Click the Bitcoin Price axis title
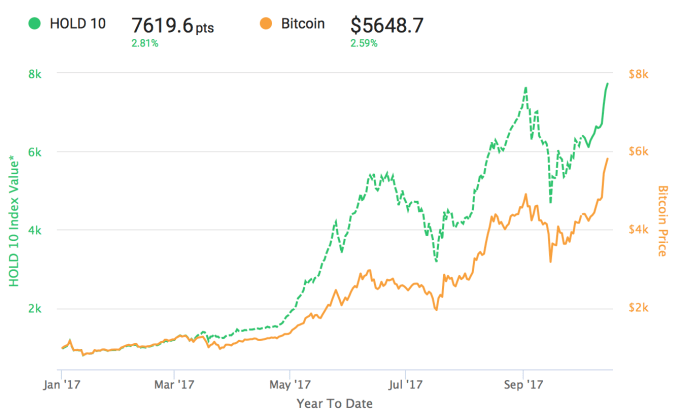The height and width of the screenshot is (413, 680). 661,221
